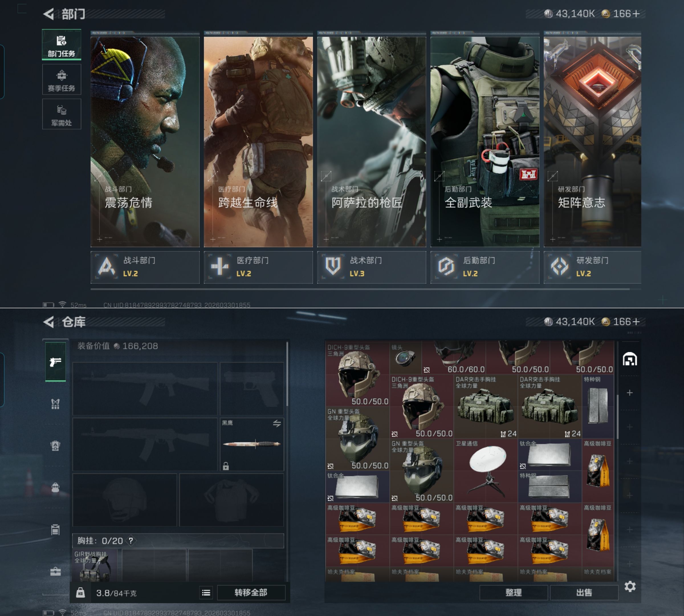Screen dimensions: 684x616
Task: Click the back arrow next to 部门
Action: click(49, 14)
